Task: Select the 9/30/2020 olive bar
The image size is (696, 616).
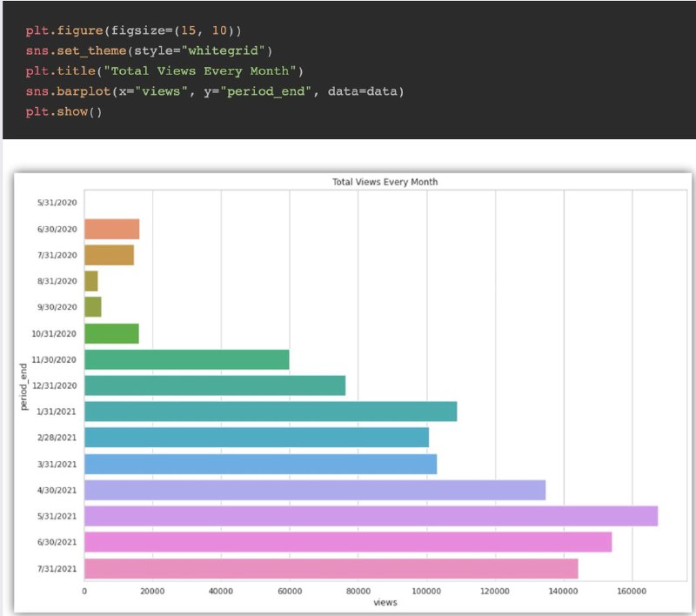Action: [93, 307]
